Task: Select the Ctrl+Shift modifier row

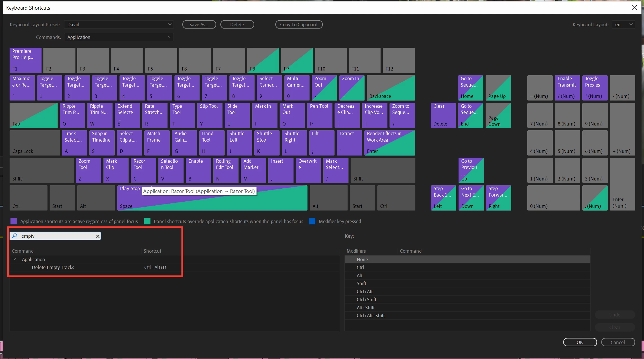Action: [x=366, y=299]
